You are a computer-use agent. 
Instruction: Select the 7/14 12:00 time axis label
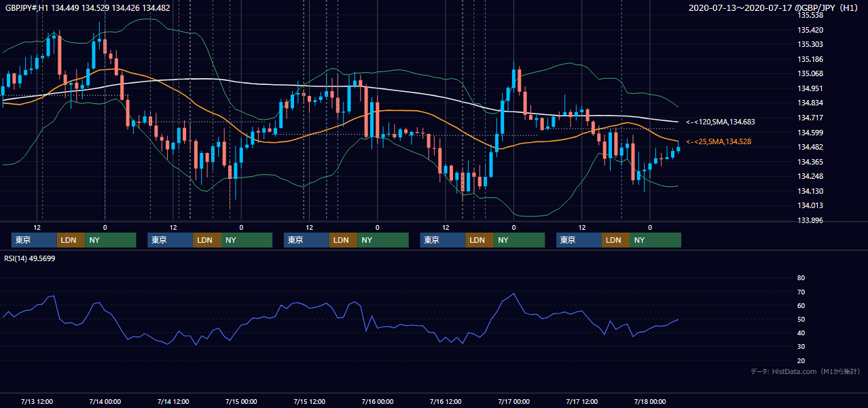pyautogui.click(x=173, y=401)
